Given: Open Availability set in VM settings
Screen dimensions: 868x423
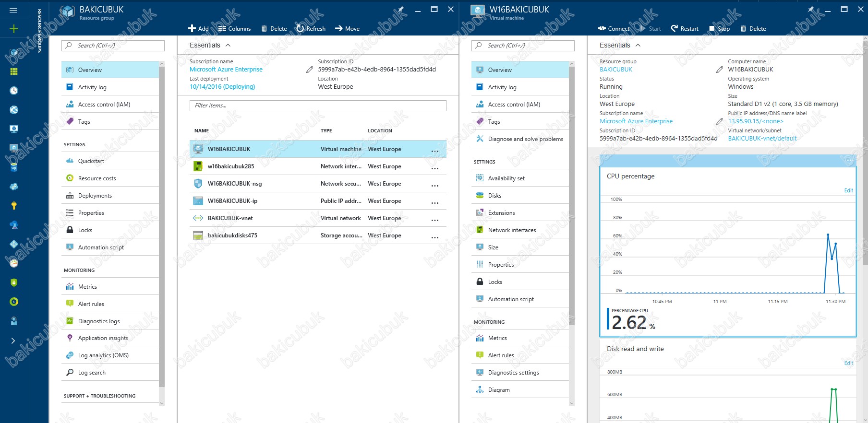Looking at the screenshot, I should coord(520,178).
